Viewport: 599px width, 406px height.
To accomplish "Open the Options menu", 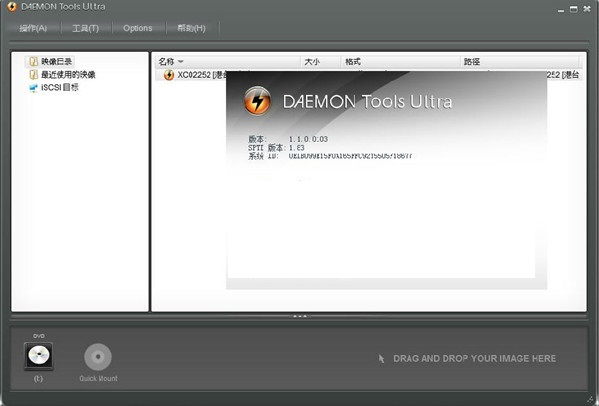I will 138,28.
